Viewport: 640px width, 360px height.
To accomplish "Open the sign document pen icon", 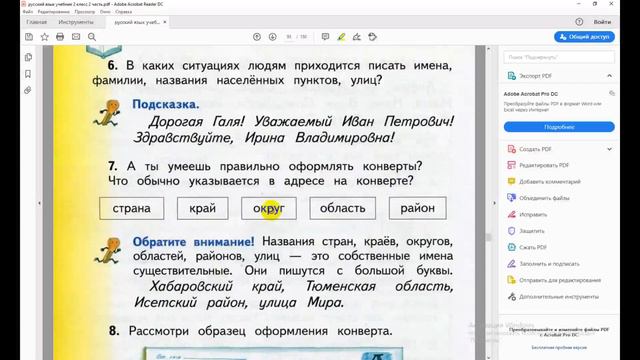I will click(357, 37).
